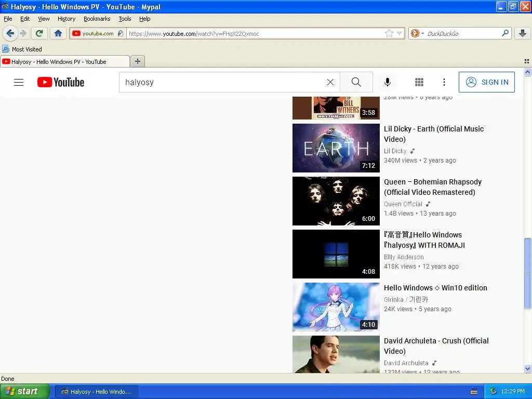Open the Hello Windows WITH ROMAJI thumbnail
This screenshot has width=532, height=399.
[x=336, y=254]
